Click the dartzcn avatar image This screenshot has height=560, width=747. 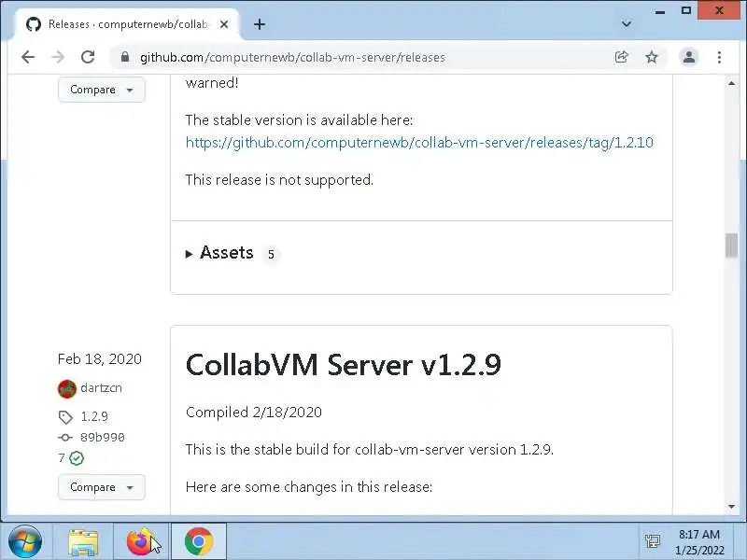tap(66, 388)
